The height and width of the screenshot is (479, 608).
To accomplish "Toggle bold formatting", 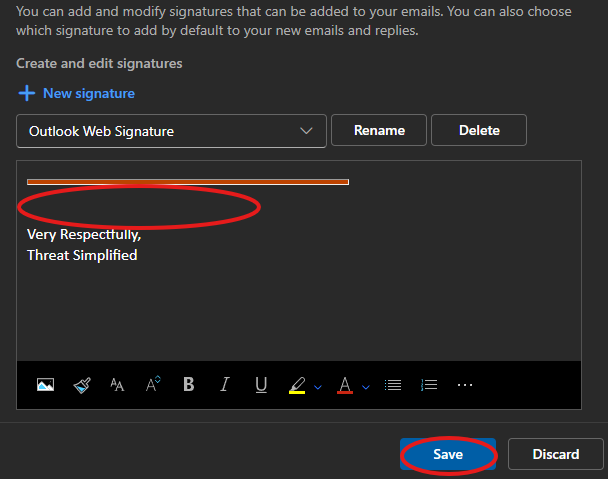I will [189, 385].
